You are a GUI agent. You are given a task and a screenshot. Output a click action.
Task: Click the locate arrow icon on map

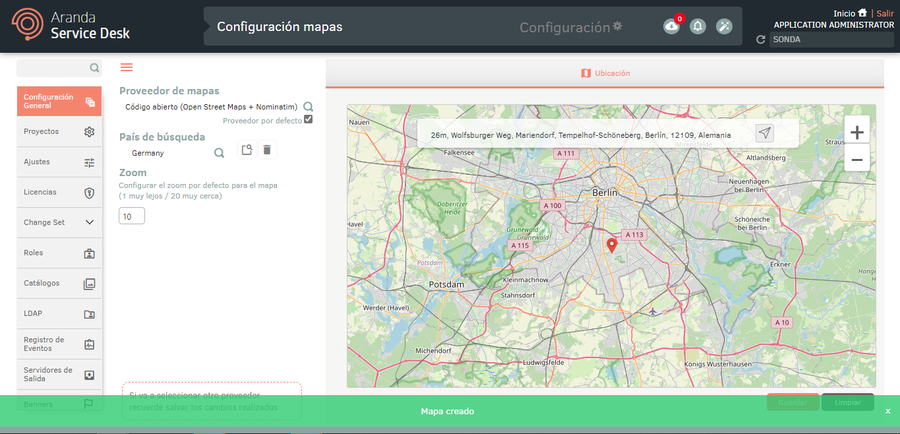765,133
